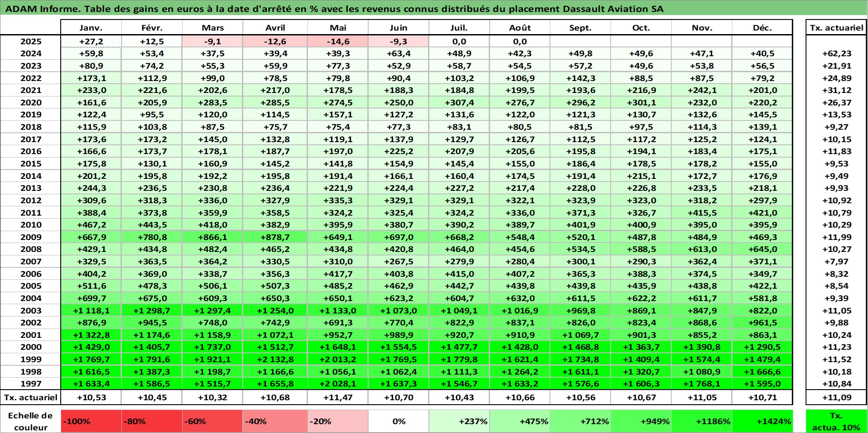
Task: Select cell +80,9 in 2023 row
Action: pyautogui.click(x=91, y=66)
